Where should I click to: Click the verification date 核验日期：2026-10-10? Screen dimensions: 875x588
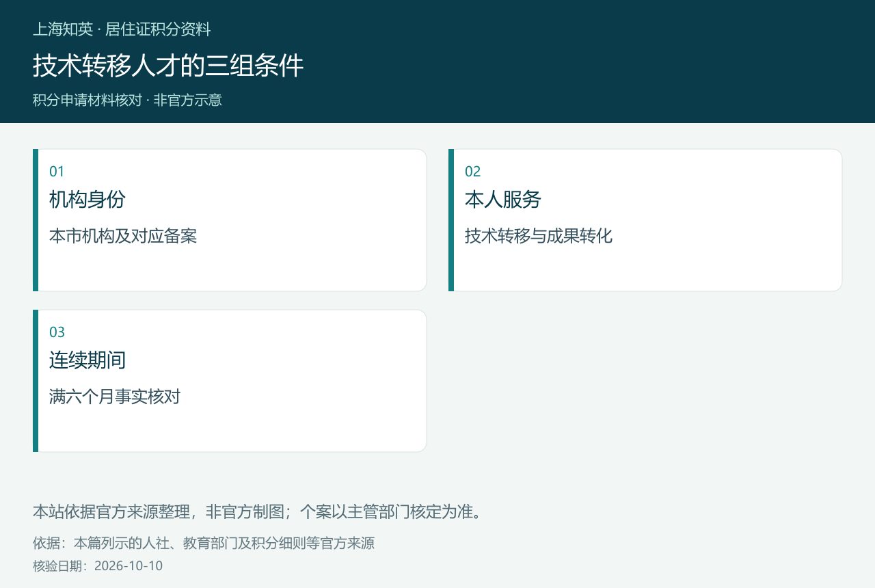[98, 566]
